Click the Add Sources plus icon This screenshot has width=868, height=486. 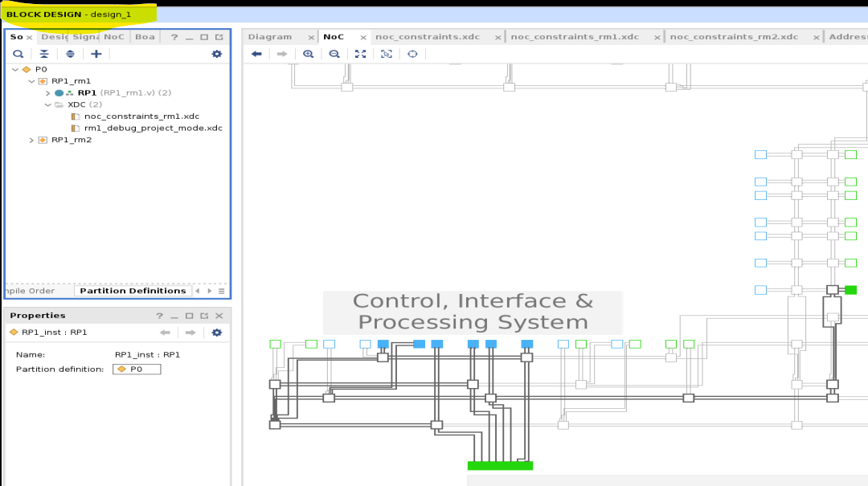click(x=96, y=54)
